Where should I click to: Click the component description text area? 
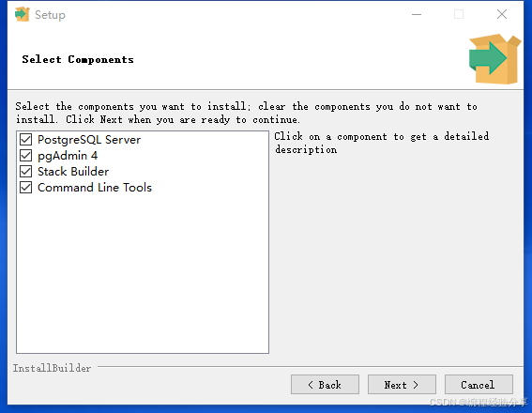(381, 143)
